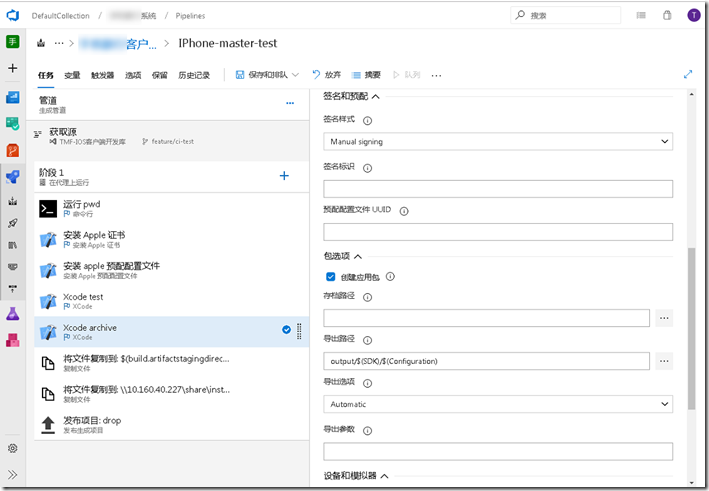Open the 导出选项 Automatic dropdown
Viewport: 709px width, 491px height.
point(498,404)
